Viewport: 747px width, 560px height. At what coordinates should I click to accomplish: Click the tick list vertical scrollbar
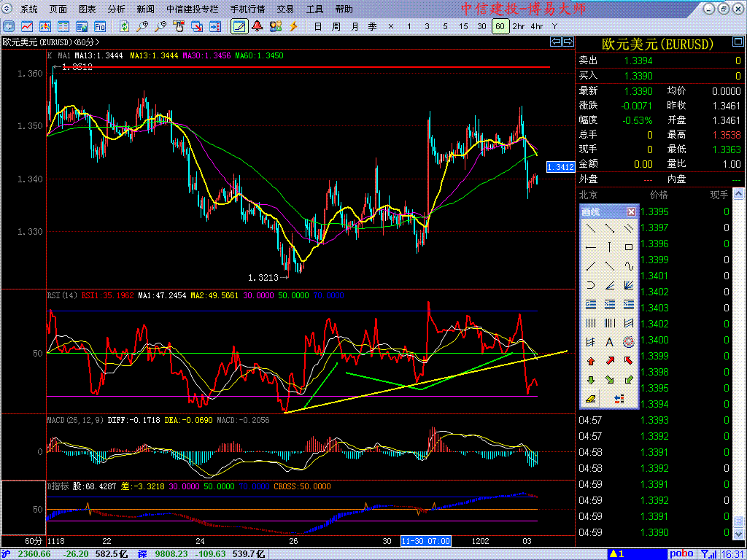[740, 365]
